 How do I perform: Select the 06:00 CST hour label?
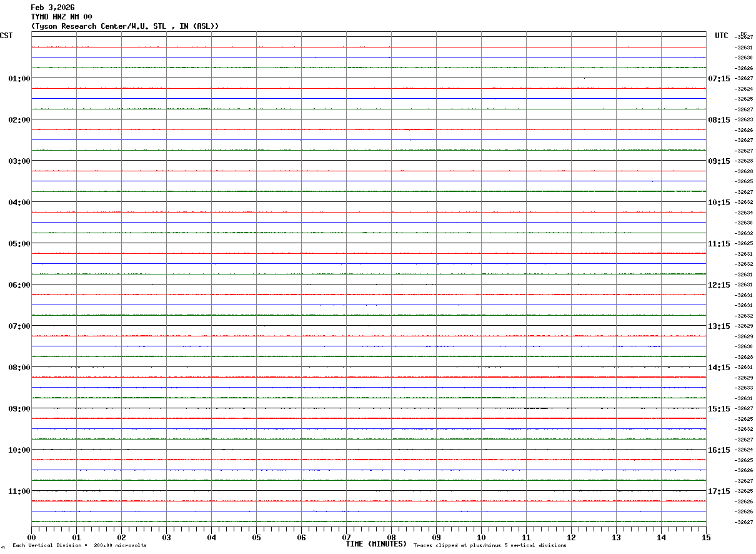(19, 285)
